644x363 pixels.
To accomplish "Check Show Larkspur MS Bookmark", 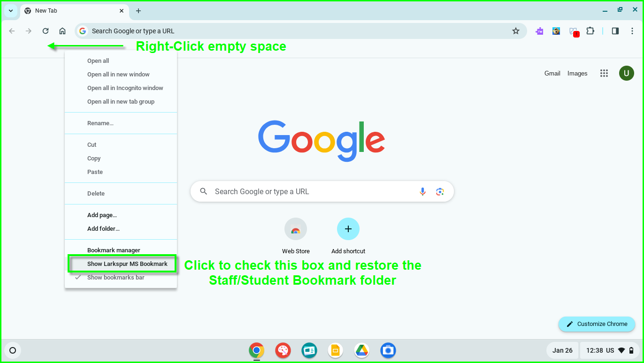I will point(127,264).
